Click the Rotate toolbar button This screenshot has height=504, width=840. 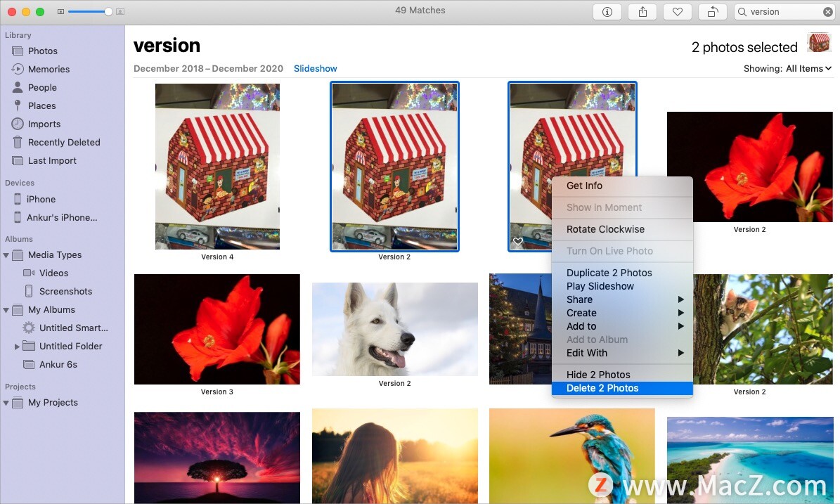click(713, 12)
